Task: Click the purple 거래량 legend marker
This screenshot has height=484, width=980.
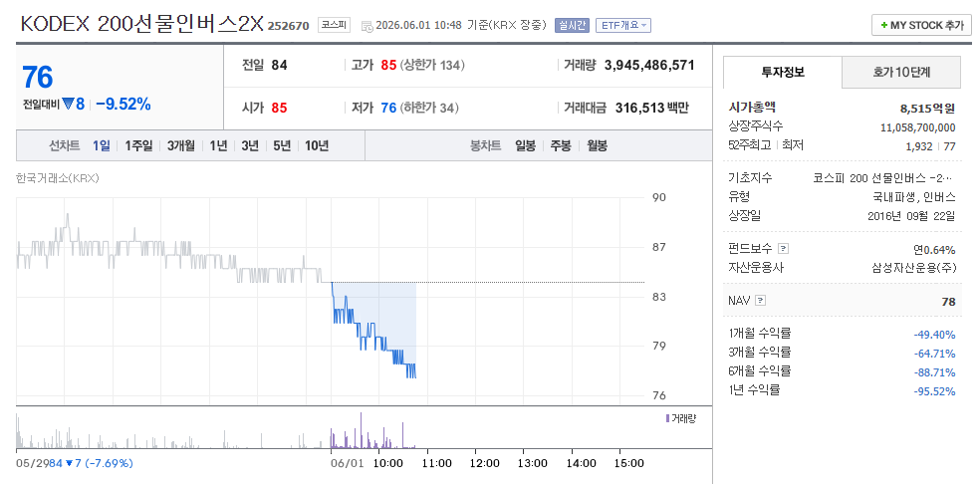Action: (667, 418)
